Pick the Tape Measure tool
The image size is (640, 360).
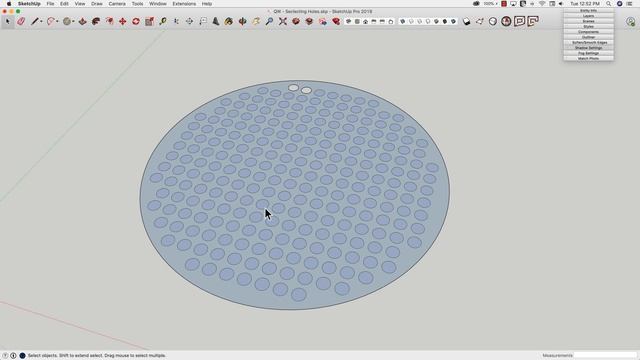[x=163, y=21]
